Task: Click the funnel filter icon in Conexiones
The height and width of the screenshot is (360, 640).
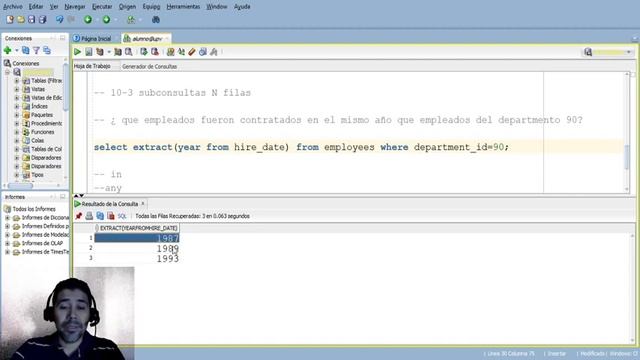Action: click(x=36, y=50)
